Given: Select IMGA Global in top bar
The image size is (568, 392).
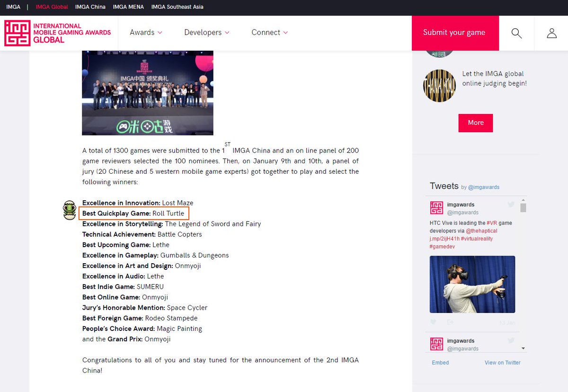Looking at the screenshot, I should coord(52,7).
